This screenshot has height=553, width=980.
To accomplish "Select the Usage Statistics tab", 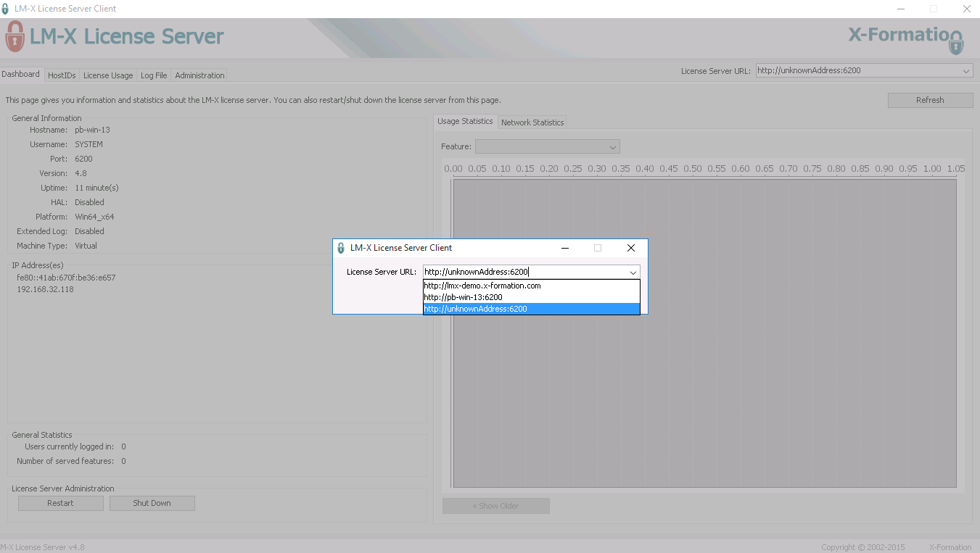I will click(x=465, y=121).
